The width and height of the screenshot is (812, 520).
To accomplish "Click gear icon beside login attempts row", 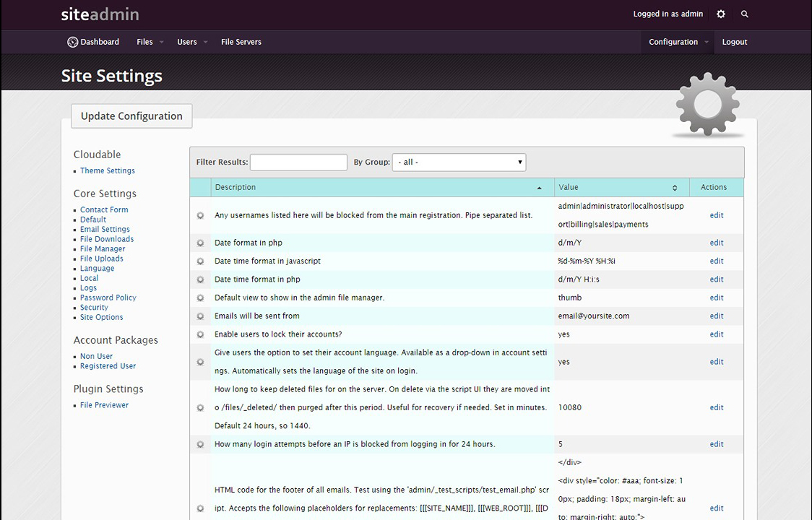I will pos(201,445).
